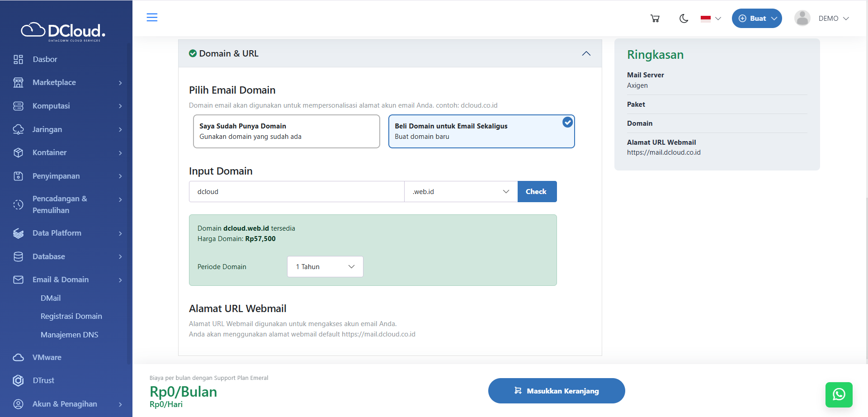
Task: Select 'Beli Domain untuk Email Sekaligus' option
Action: (x=481, y=131)
